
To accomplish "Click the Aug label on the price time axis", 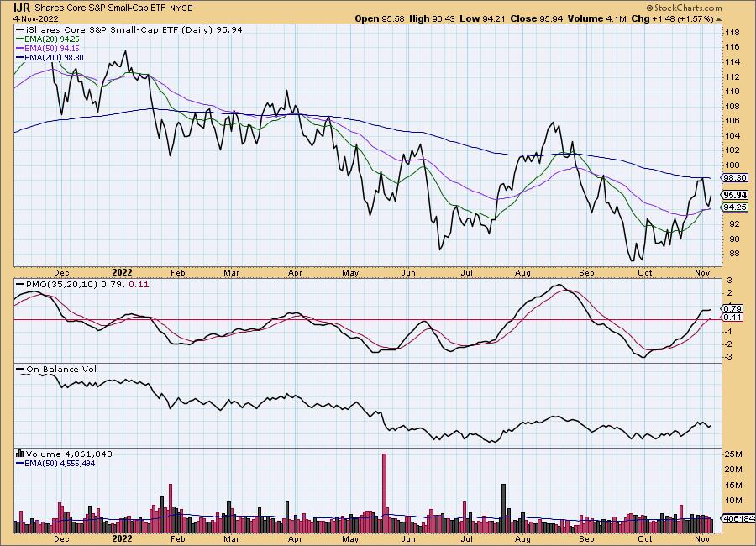I will [522, 272].
